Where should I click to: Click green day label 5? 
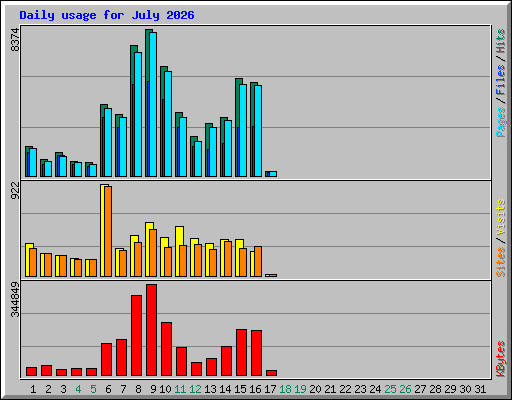point(93,389)
